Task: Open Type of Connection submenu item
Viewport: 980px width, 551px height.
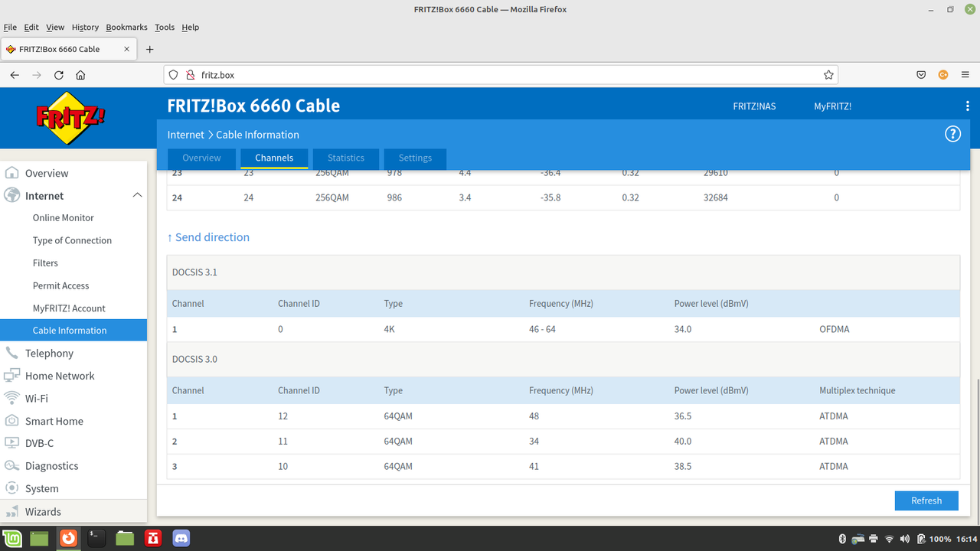Action: pos(72,240)
